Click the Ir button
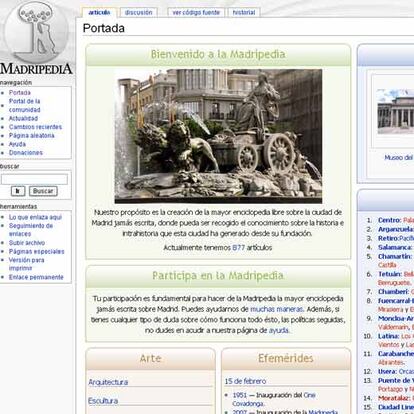This screenshot has width=414, height=414. tap(18, 191)
